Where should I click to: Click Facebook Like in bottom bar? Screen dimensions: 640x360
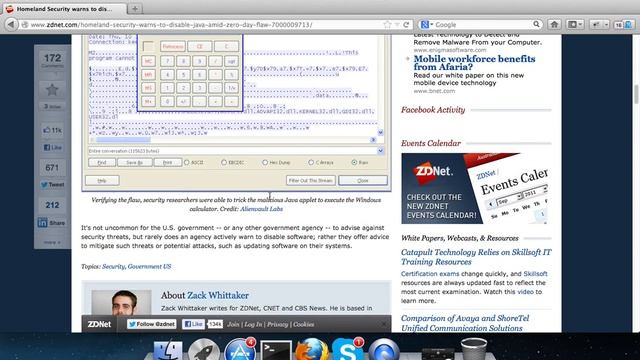193,324
